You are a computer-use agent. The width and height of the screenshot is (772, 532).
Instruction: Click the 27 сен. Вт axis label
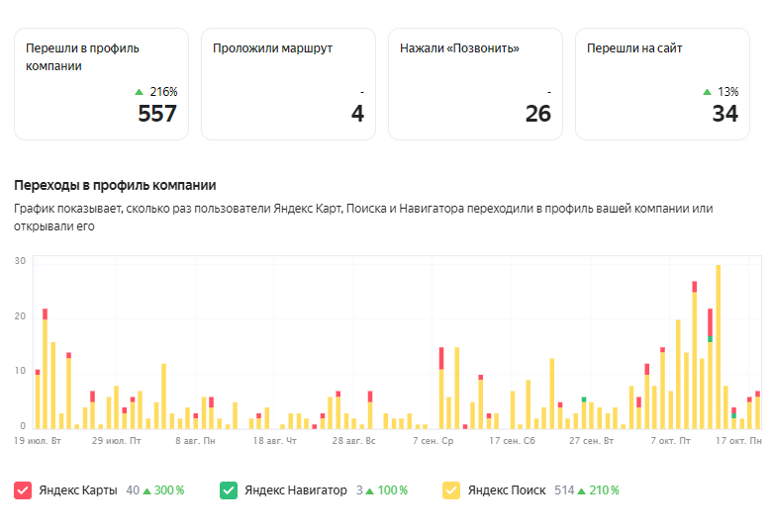tap(591, 441)
